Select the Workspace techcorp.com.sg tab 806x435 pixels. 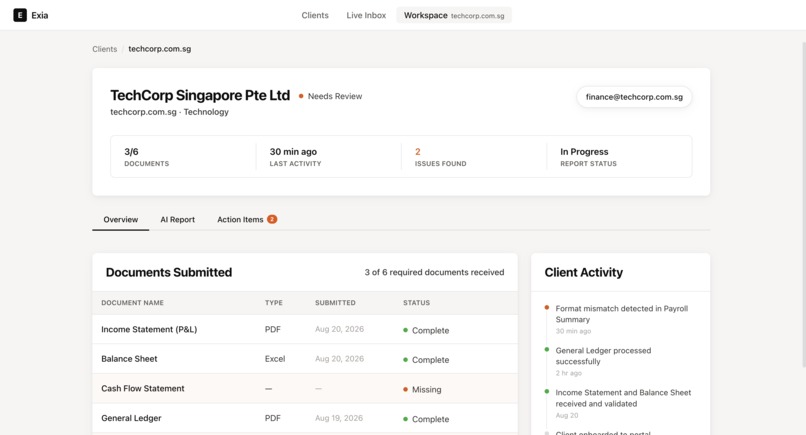pyautogui.click(x=454, y=15)
